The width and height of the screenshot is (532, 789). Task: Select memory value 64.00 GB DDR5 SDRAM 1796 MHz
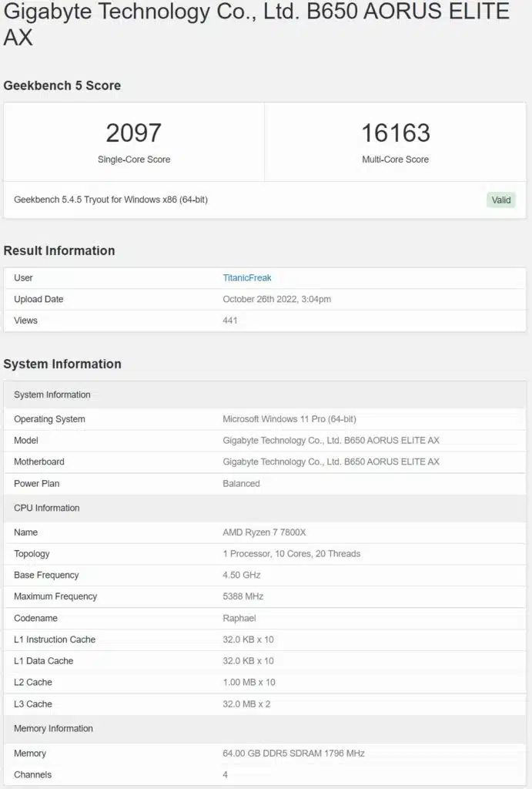pos(293,754)
